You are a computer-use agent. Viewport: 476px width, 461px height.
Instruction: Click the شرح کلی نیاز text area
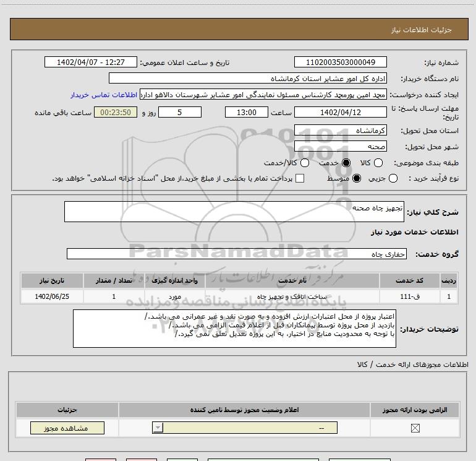234,212
